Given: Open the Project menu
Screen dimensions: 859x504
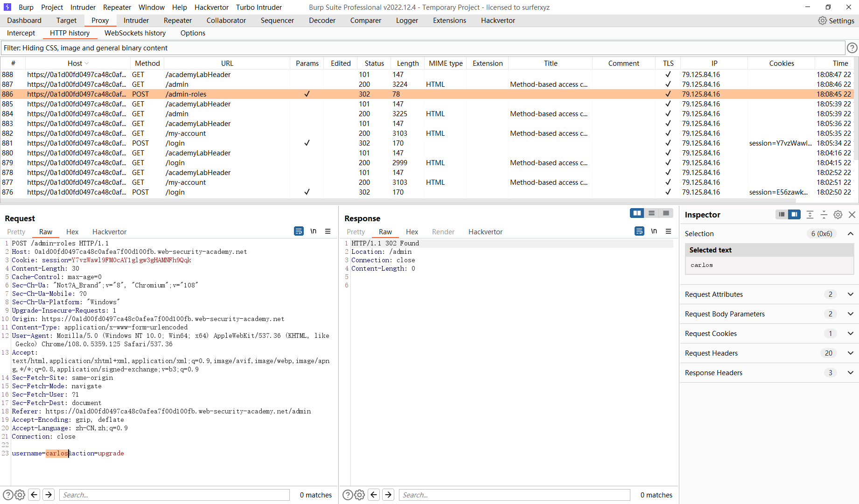Looking at the screenshot, I should pos(52,7).
